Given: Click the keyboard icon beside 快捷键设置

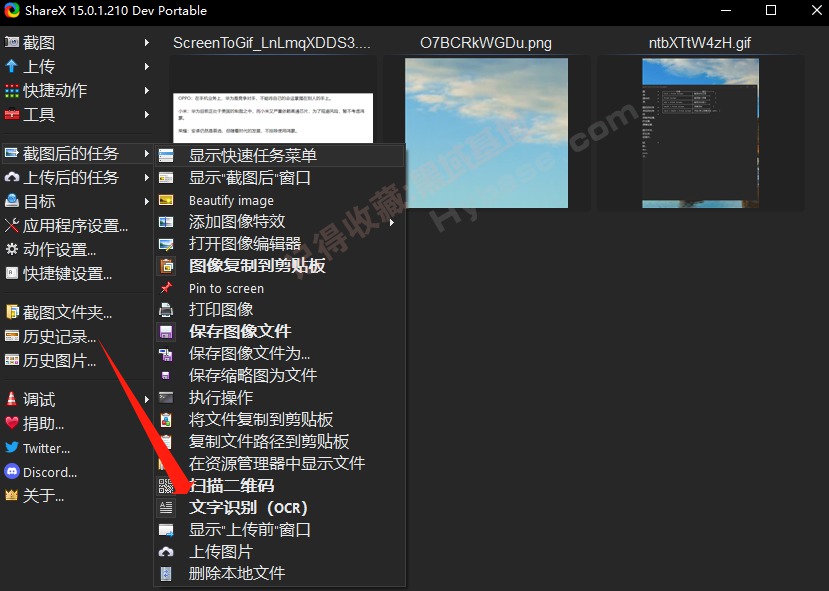Looking at the screenshot, I should (x=12, y=273).
